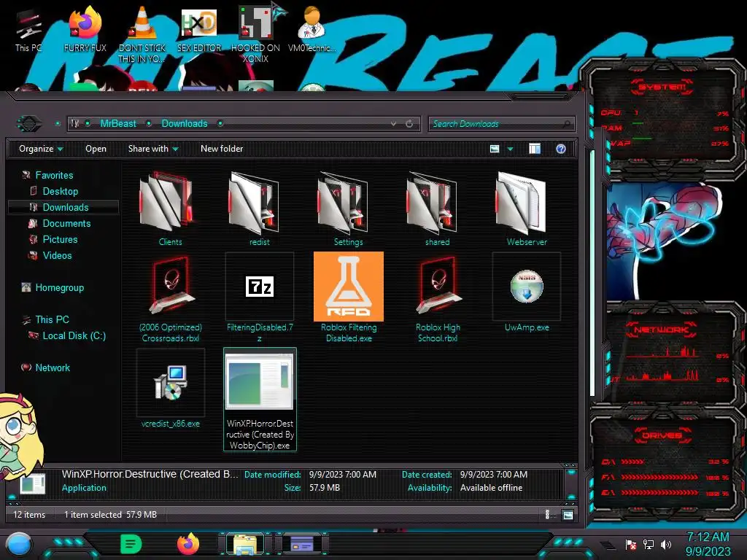Image resolution: width=747 pixels, height=560 pixels.
Task: Open Explorer help button
Action: 561,149
